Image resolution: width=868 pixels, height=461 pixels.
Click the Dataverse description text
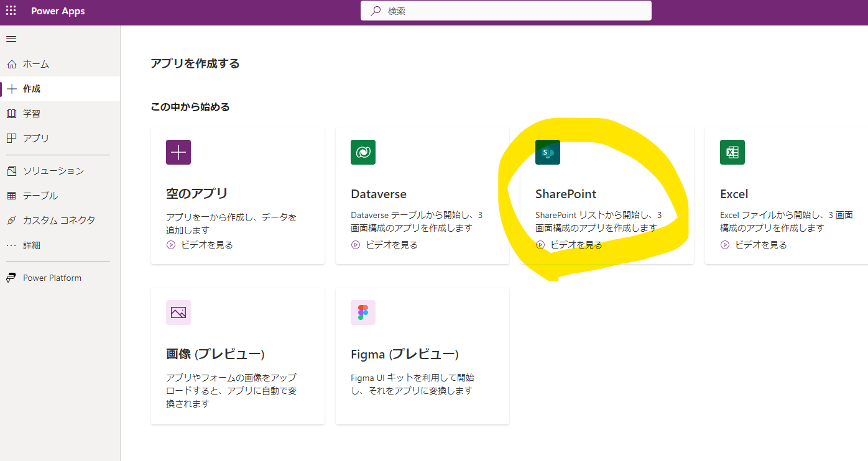pyautogui.click(x=417, y=222)
